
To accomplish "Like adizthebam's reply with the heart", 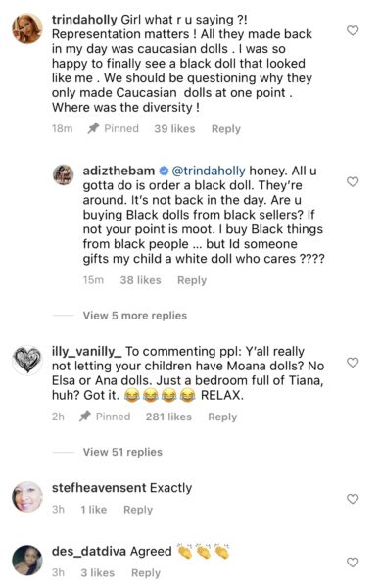I will 353,182.
